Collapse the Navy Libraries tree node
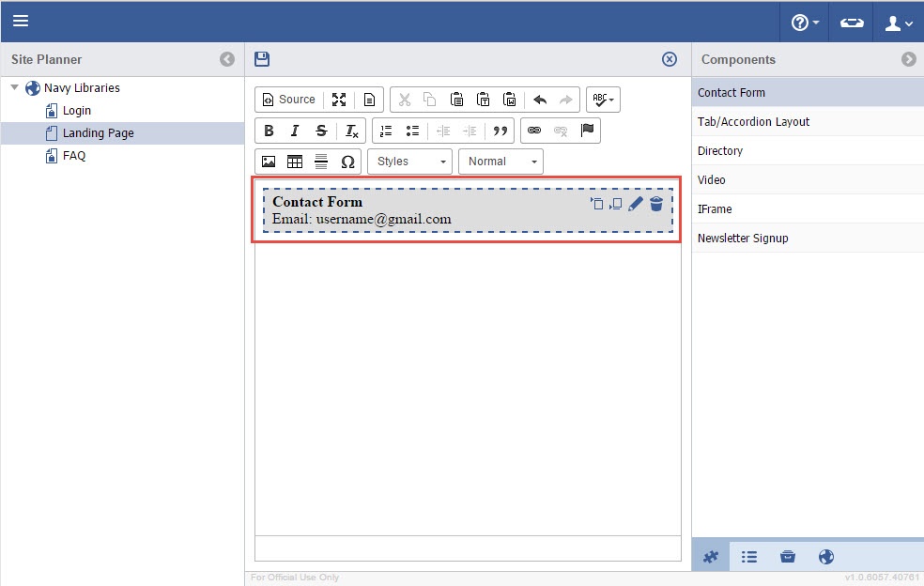 (14, 88)
